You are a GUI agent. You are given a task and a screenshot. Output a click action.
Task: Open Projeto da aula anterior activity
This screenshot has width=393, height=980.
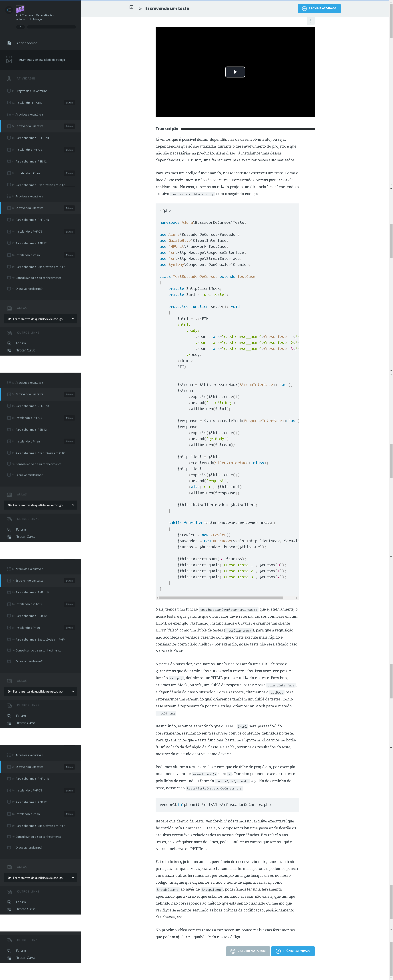point(31,91)
